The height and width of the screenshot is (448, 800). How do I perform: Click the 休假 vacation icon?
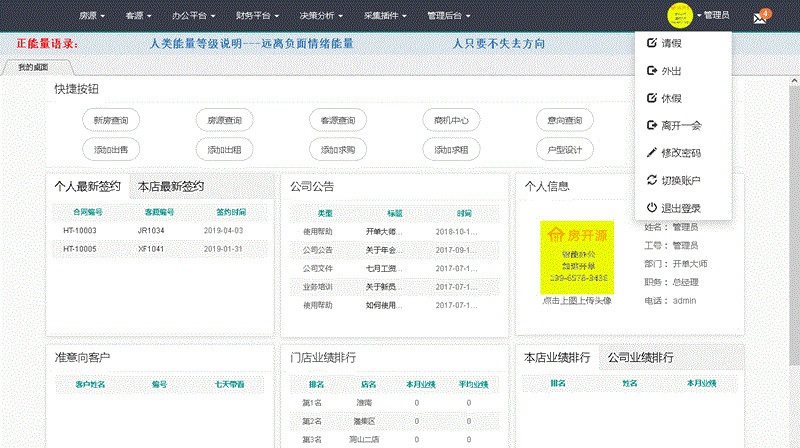(x=652, y=98)
